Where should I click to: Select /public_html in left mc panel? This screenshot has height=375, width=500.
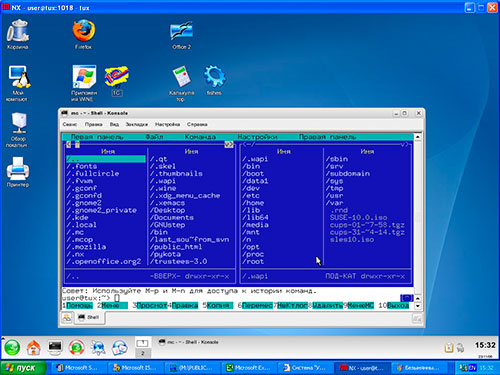176,247
